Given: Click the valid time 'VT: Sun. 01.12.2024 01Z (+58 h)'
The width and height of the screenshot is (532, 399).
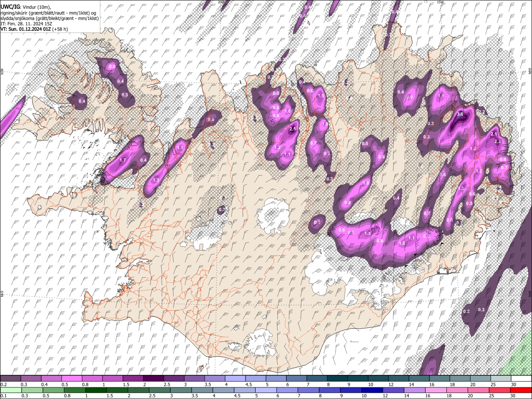Looking at the screenshot, I should [34, 29].
